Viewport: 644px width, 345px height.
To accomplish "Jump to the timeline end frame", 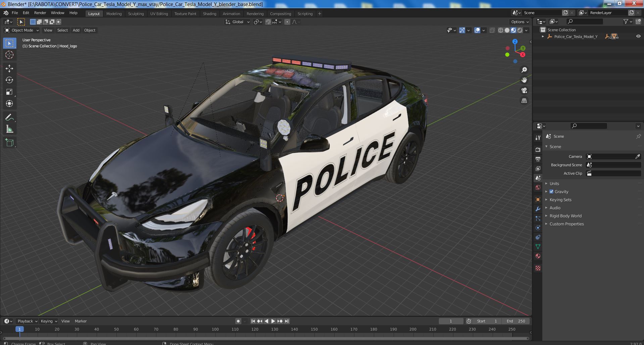I will [287, 321].
